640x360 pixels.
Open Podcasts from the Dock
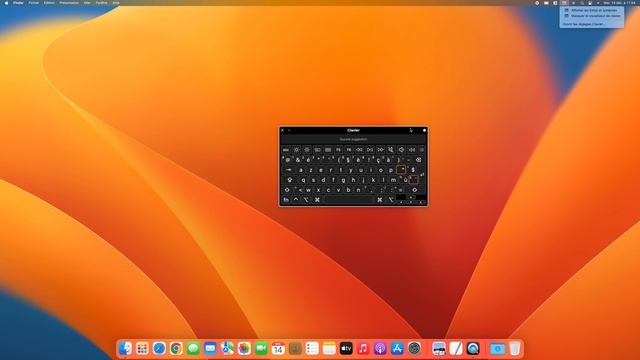pos(380,348)
